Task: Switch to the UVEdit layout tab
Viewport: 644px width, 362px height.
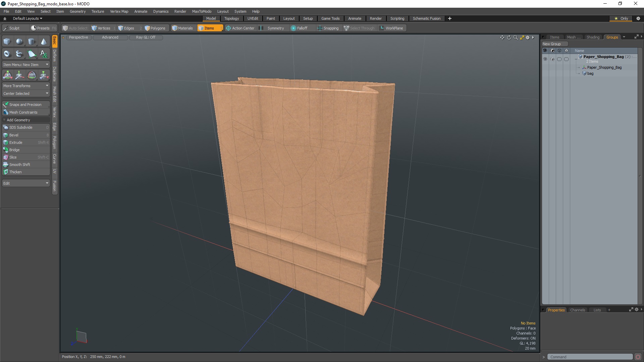Action: click(x=253, y=18)
